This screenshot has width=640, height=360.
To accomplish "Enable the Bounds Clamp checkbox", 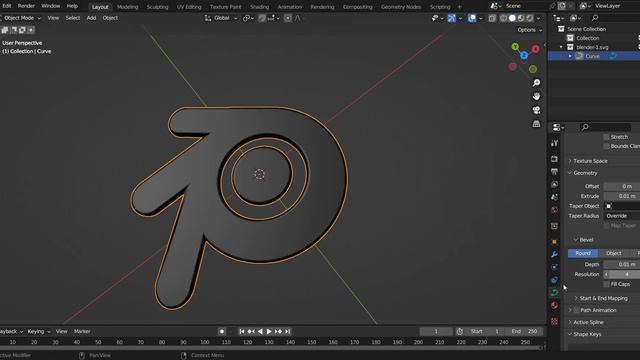I will pyautogui.click(x=606, y=146).
